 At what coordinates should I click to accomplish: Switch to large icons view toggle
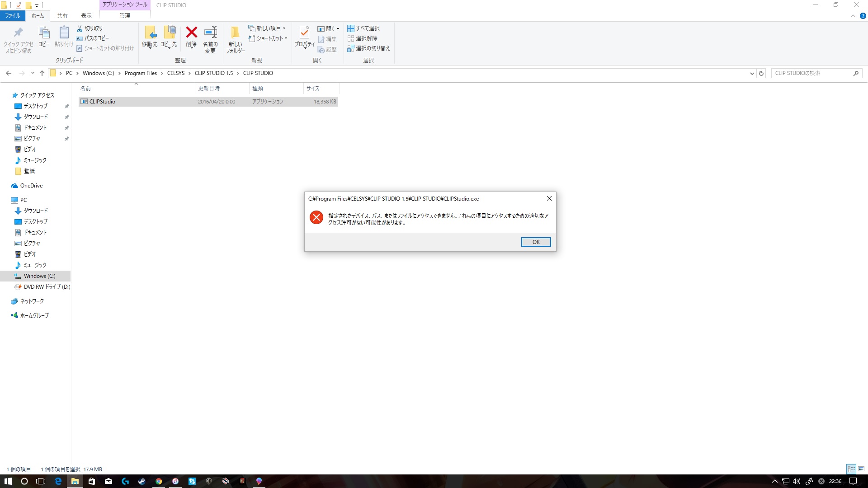point(861,469)
